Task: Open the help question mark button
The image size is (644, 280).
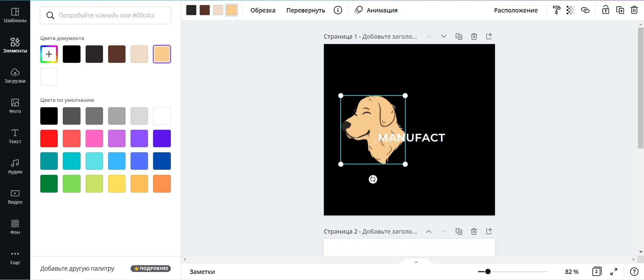Action: click(x=634, y=272)
